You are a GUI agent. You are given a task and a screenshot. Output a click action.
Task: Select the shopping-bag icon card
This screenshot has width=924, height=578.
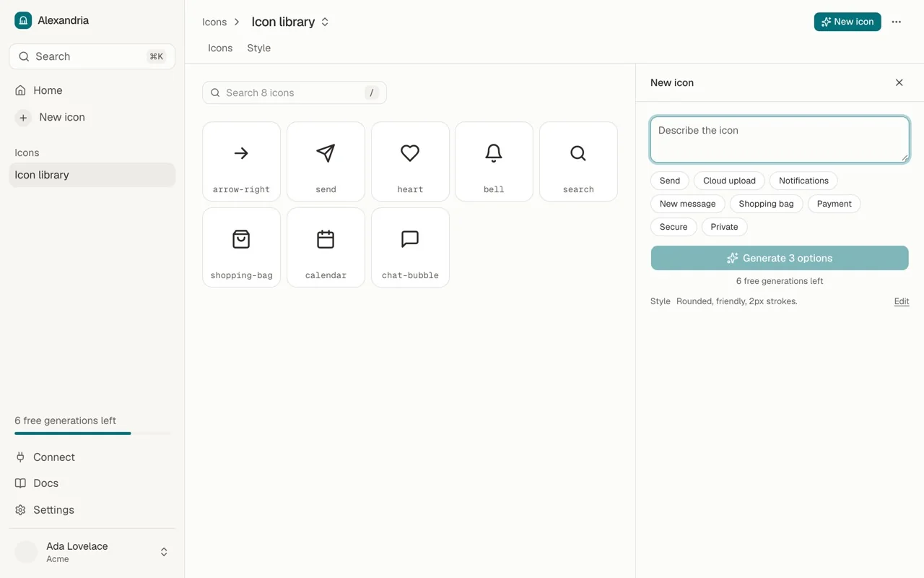point(241,247)
